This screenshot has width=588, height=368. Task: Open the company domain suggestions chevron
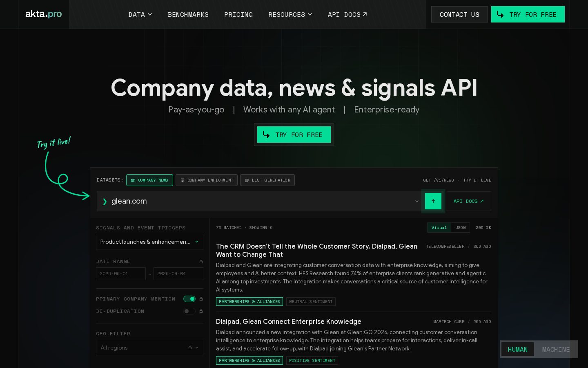416,201
